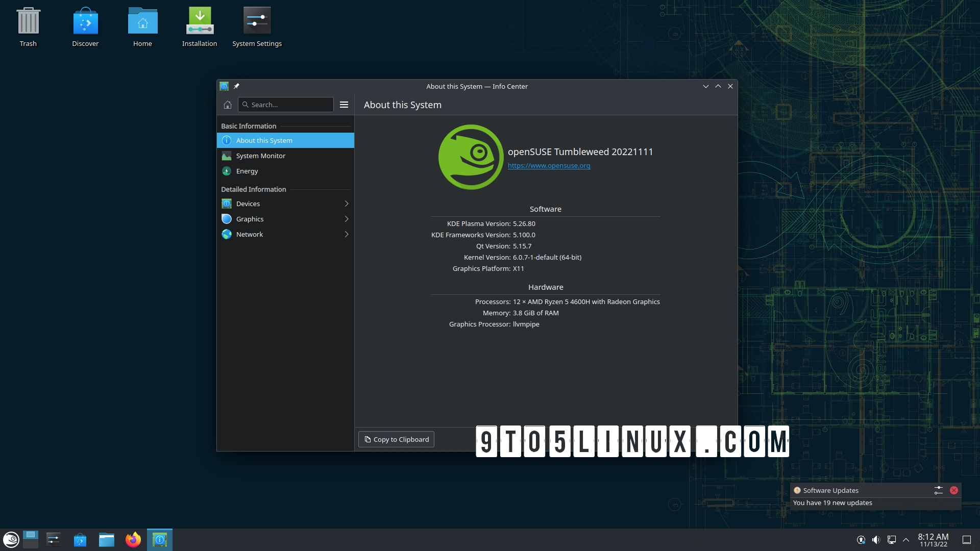980x551 pixels.
Task: Click the Search field in sidebar
Action: [286, 105]
